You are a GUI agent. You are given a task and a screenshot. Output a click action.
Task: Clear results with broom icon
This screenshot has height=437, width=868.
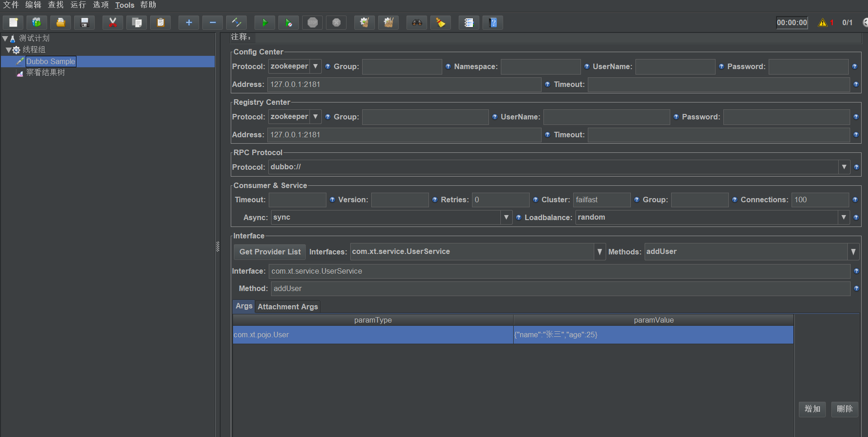coord(364,22)
